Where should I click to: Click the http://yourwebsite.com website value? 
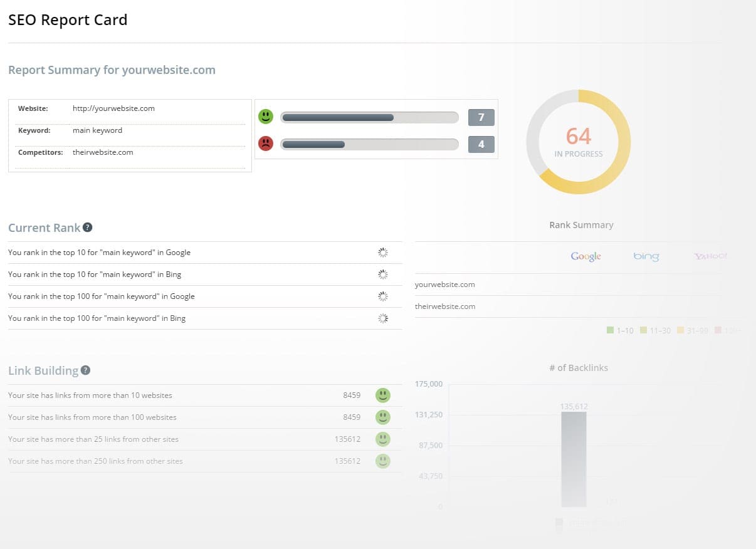click(113, 108)
